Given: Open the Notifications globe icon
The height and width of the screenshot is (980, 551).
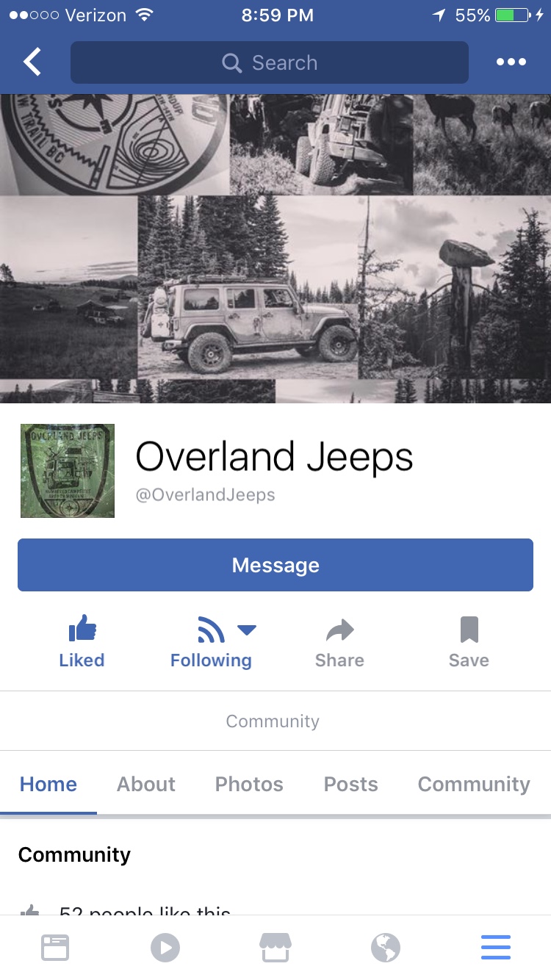Looking at the screenshot, I should click(x=386, y=948).
